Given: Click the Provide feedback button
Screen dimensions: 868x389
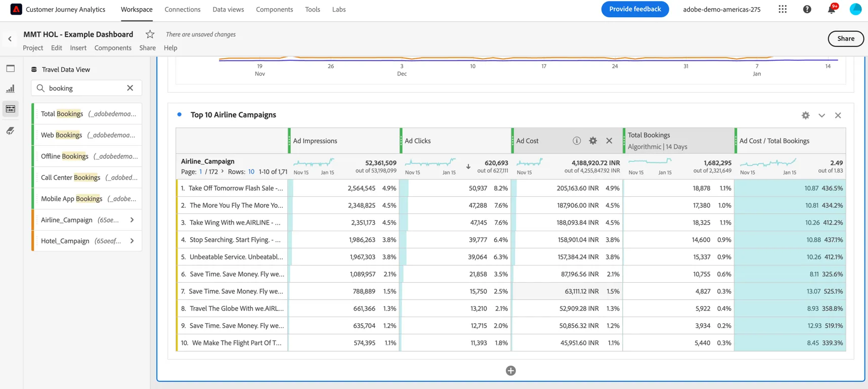Looking at the screenshot, I should pos(635,9).
